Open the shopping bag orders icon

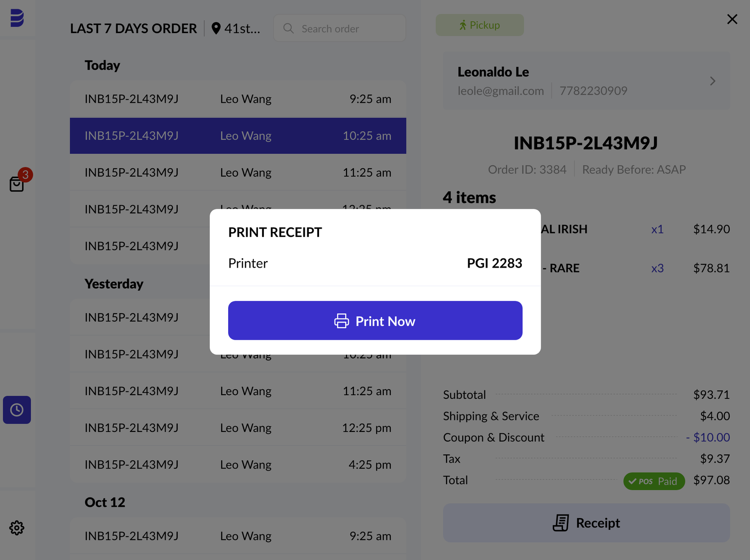[17, 184]
